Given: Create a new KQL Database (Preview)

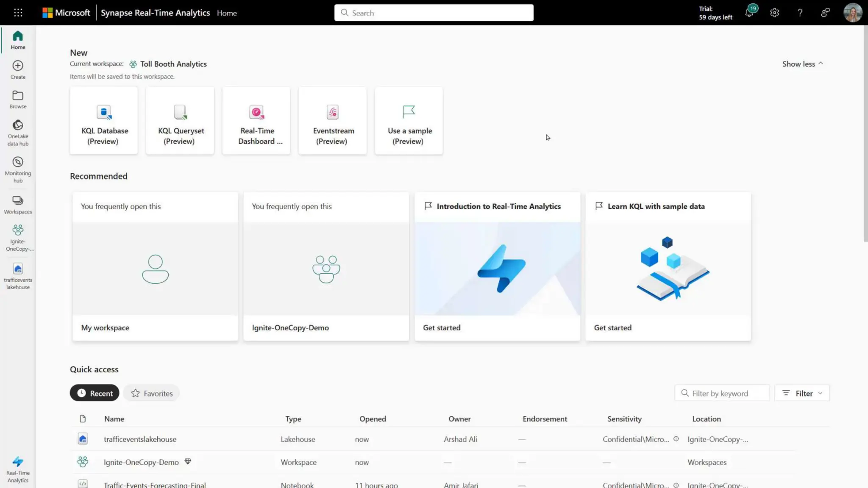Looking at the screenshot, I should [x=104, y=121].
